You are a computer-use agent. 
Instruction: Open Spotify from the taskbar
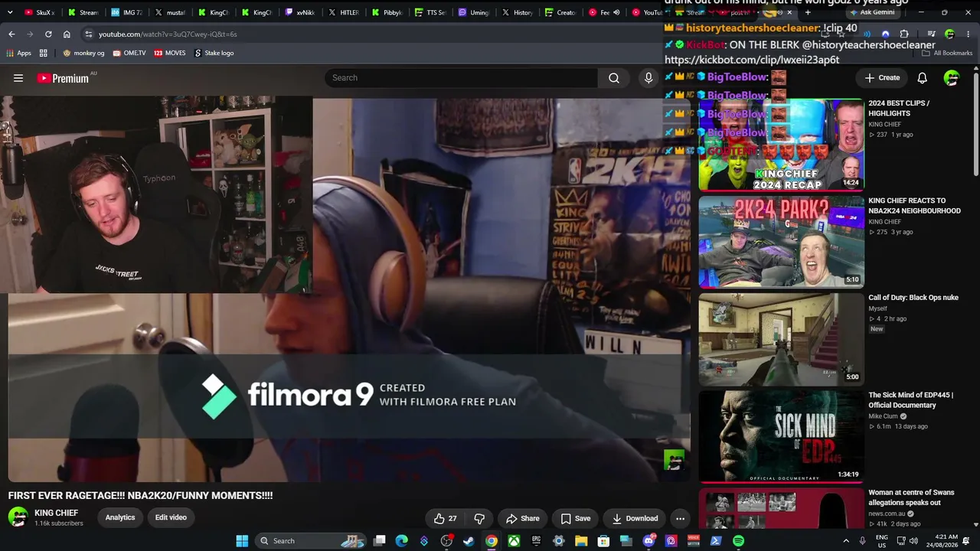[x=738, y=541]
